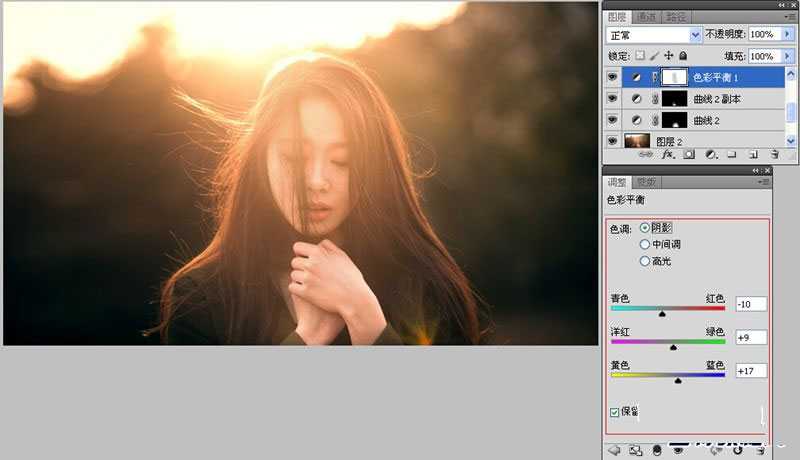Hide the 色彩平衡 1 layer
Image resolution: width=800 pixels, height=460 pixels.
click(x=612, y=77)
